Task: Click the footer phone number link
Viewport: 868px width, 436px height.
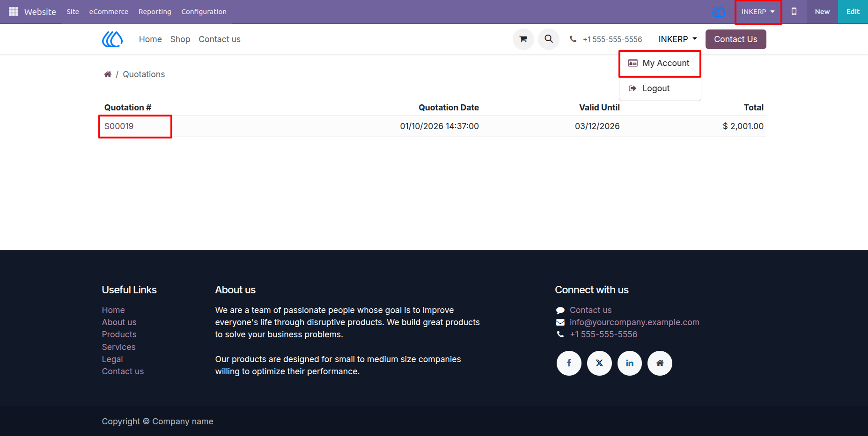Action: [x=603, y=334]
